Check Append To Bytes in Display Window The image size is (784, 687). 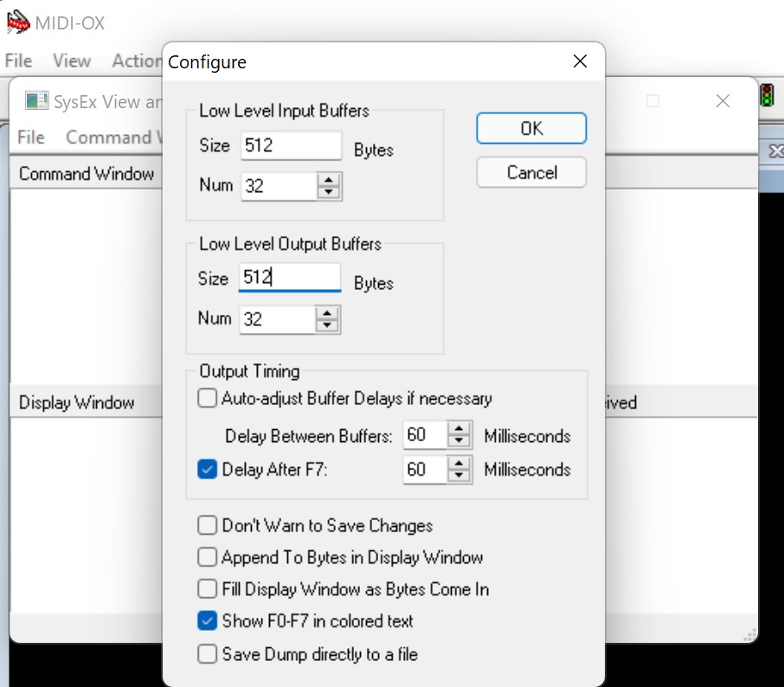208,557
